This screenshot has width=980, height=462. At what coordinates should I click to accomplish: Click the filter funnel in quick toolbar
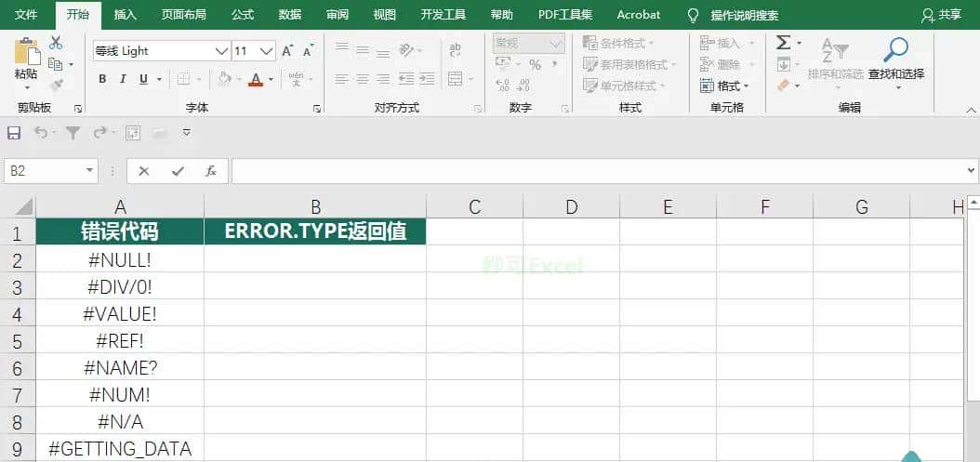click(73, 133)
